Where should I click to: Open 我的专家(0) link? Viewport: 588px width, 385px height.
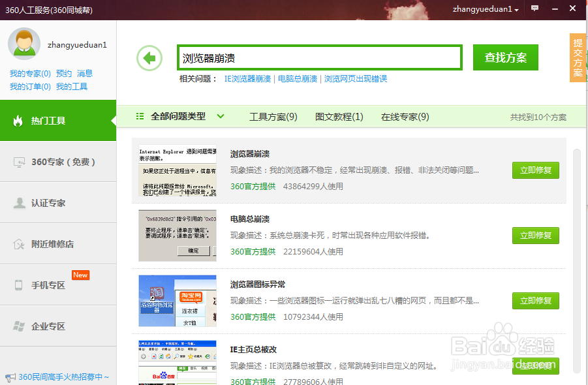(x=30, y=74)
